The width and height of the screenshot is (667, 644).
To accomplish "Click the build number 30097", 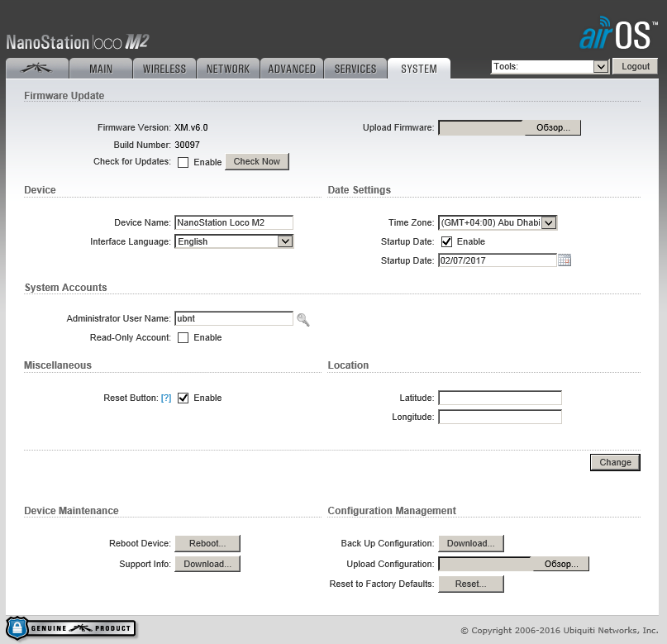I will click(187, 145).
